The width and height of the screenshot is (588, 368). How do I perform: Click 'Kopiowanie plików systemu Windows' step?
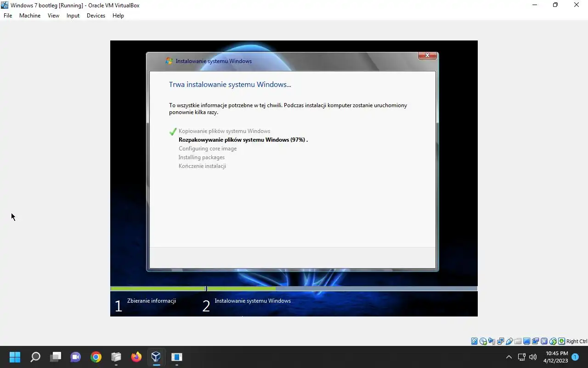224,131
